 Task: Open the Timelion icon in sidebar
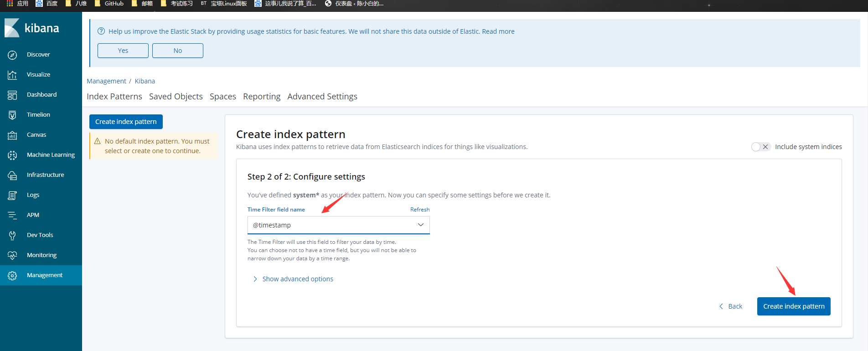[x=12, y=115]
